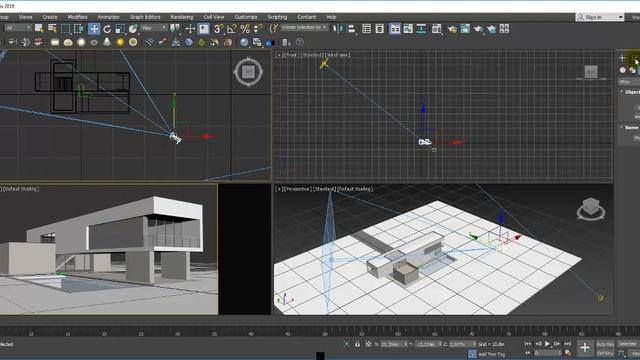640x360 pixels.
Task: Click the Next Frame button
Action: click(557, 344)
